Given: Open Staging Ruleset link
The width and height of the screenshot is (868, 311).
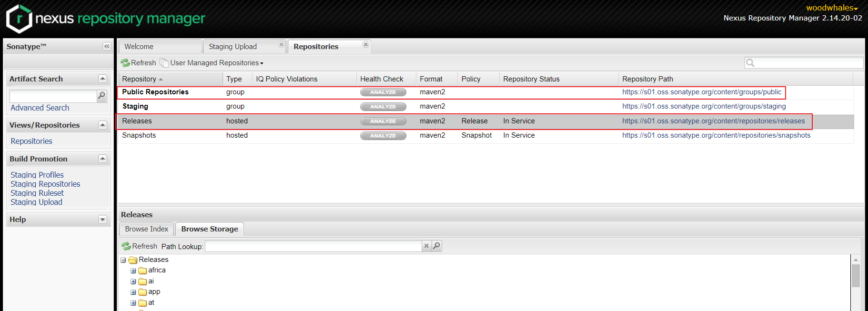Looking at the screenshot, I should coord(37,193).
